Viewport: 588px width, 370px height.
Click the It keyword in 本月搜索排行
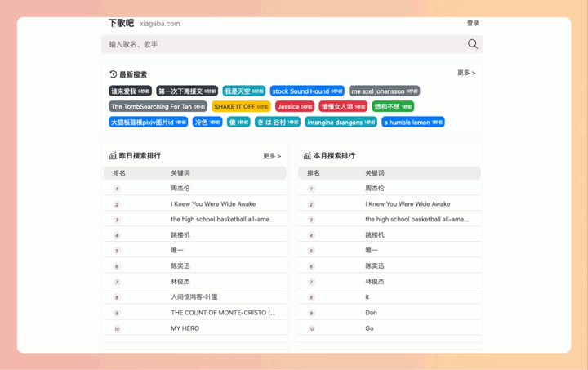tap(367, 297)
